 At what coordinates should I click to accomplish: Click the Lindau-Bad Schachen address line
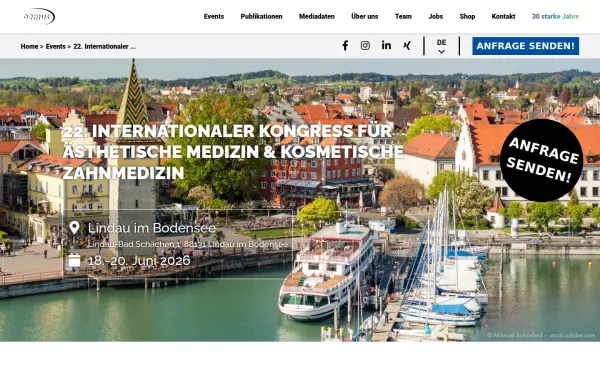(x=188, y=244)
